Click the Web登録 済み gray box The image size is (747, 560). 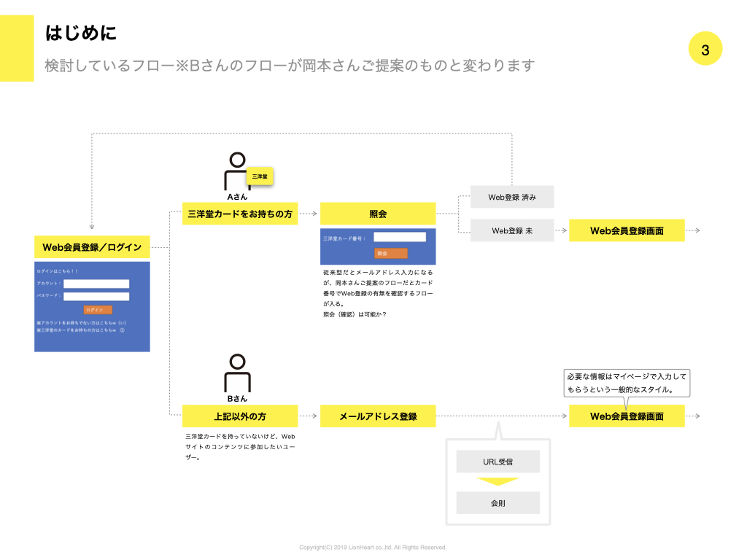(512, 197)
